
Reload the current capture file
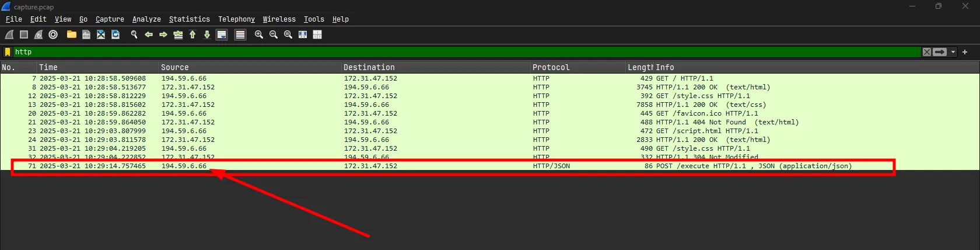pyautogui.click(x=116, y=35)
